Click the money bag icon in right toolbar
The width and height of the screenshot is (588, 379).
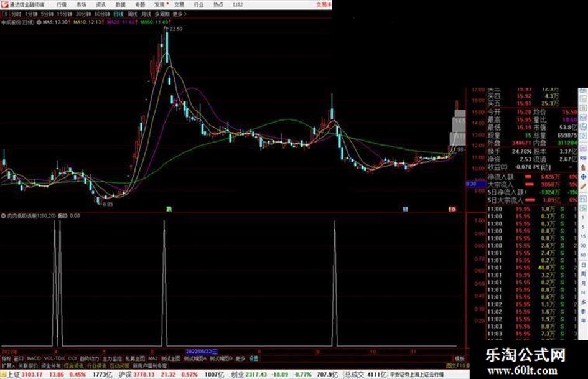583,168
